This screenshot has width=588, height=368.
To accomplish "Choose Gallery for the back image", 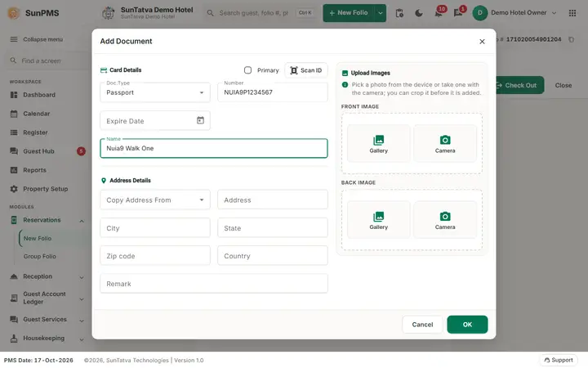I will click(378, 220).
